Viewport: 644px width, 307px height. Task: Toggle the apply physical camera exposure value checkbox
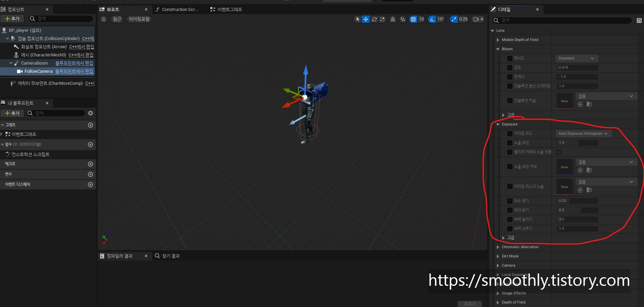[559, 152]
